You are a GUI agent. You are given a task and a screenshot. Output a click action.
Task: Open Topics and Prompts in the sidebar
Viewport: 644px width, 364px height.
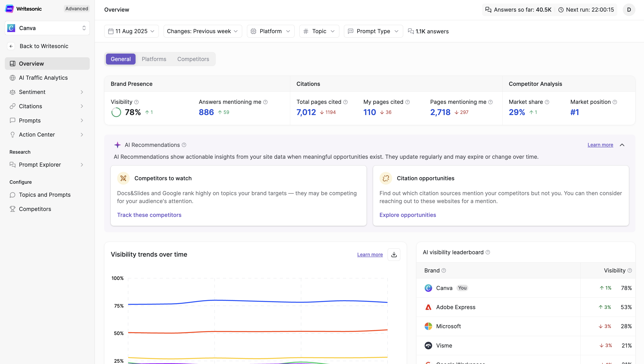47,195
